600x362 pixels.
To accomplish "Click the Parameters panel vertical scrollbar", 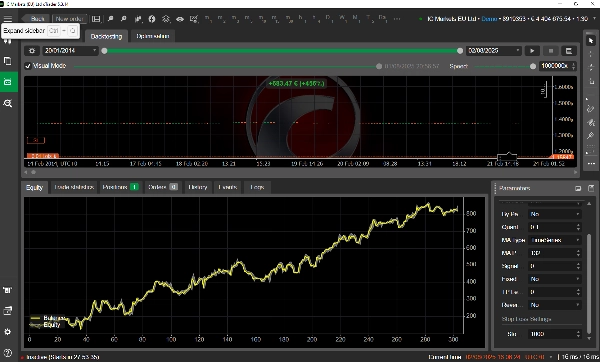I will pyautogui.click(x=589, y=283).
